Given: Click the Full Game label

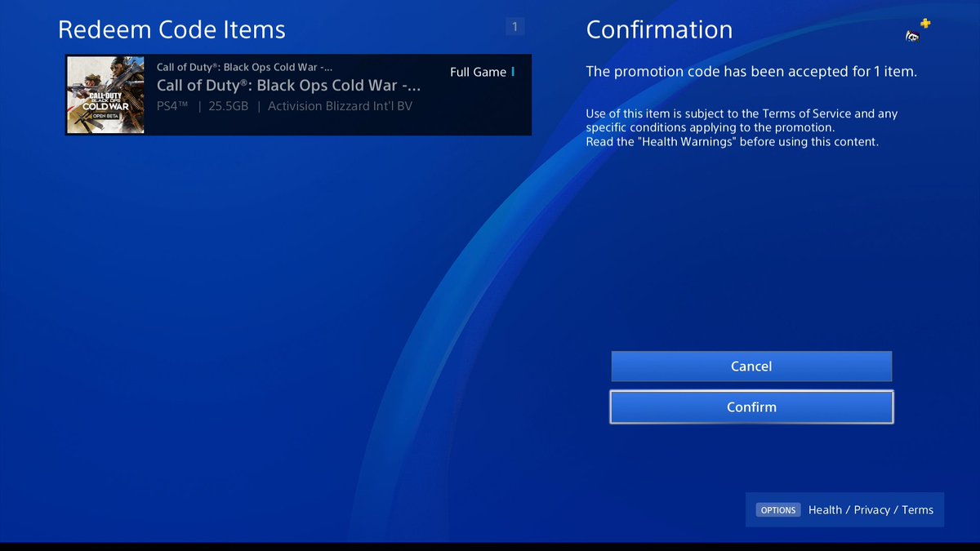Looking at the screenshot, I should (478, 72).
